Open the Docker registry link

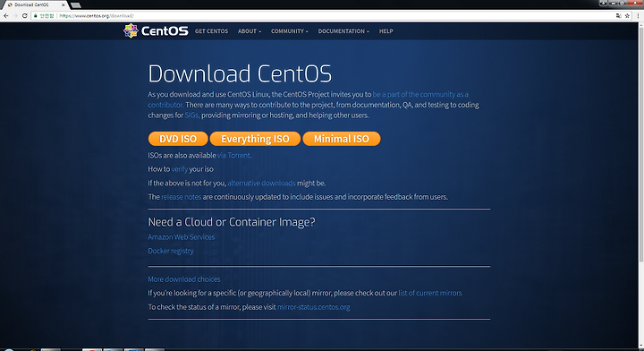pos(171,251)
